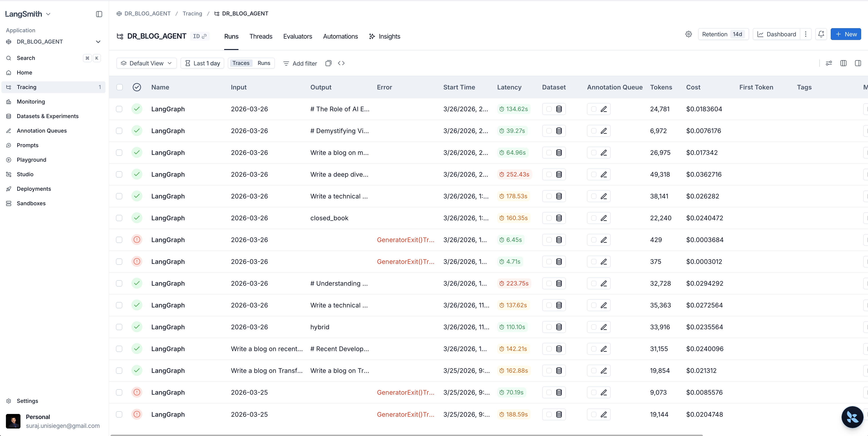This screenshot has height=436, width=868.
Task: Switch the Traces/Runs toggle to Runs
Action: click(263, 63)
